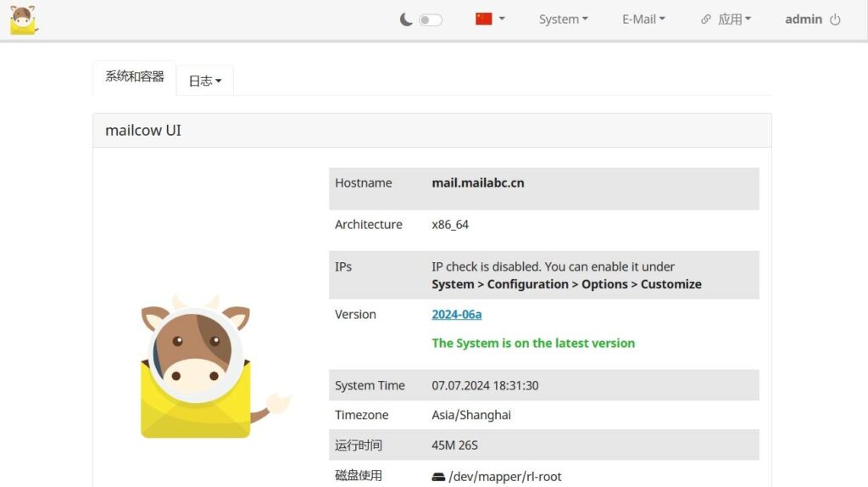
Task: Click the Hostname row label
Action: coord(363,182)
